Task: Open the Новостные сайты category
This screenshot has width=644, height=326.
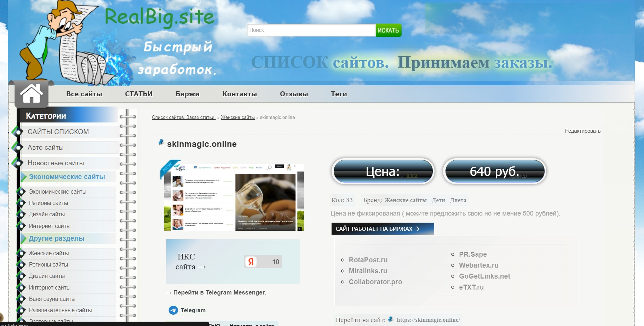Action: [56, 163]
